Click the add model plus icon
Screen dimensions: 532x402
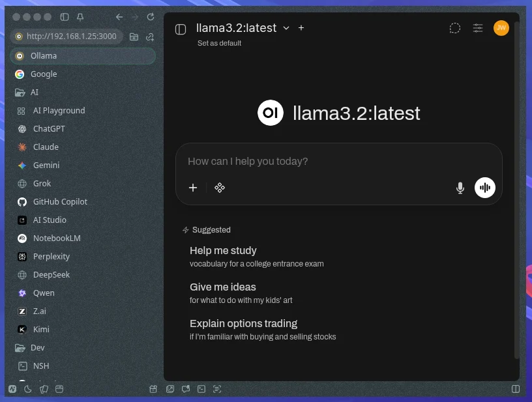pyautogui.click(x=301, y=28)
